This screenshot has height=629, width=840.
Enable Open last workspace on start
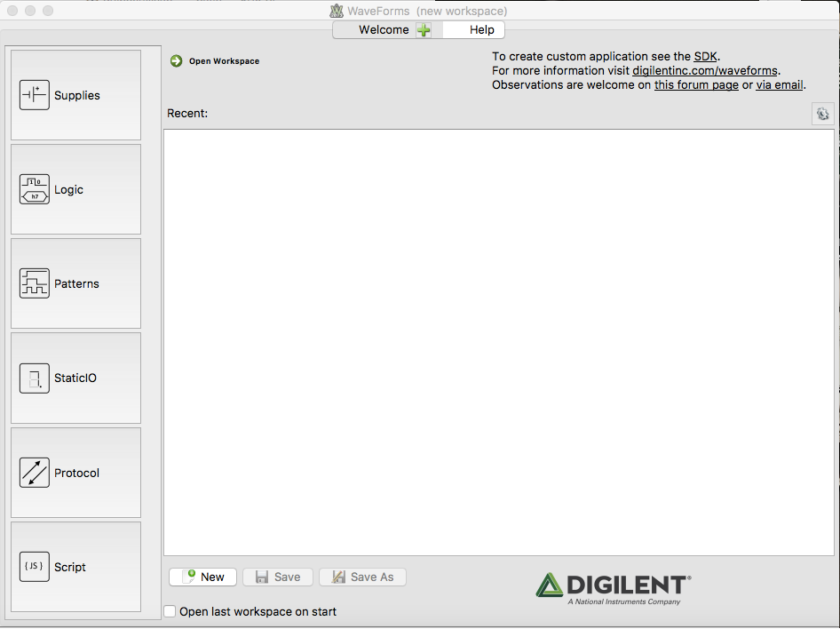point(170,611)
